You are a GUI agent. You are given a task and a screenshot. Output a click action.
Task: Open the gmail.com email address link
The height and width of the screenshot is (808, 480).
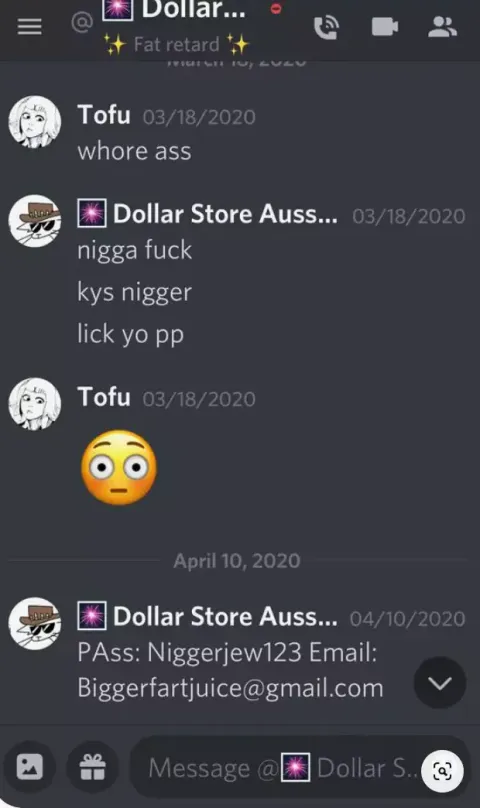click(x=230, y=688)
